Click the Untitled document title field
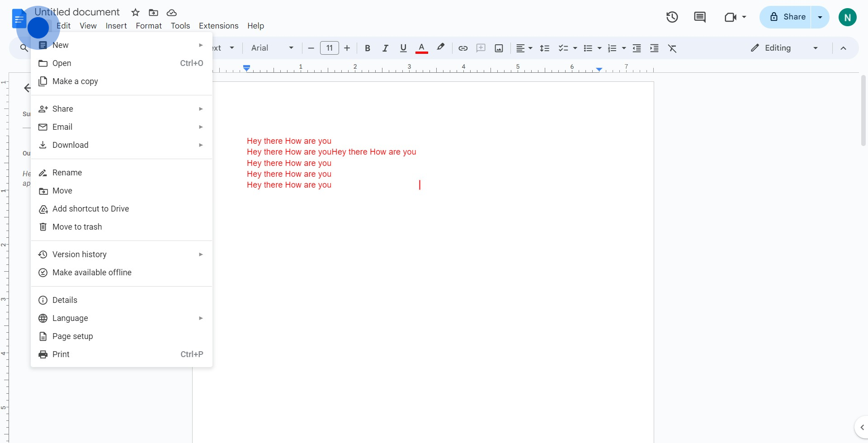The width and height of the screenshot is (868, 443). 77,12
